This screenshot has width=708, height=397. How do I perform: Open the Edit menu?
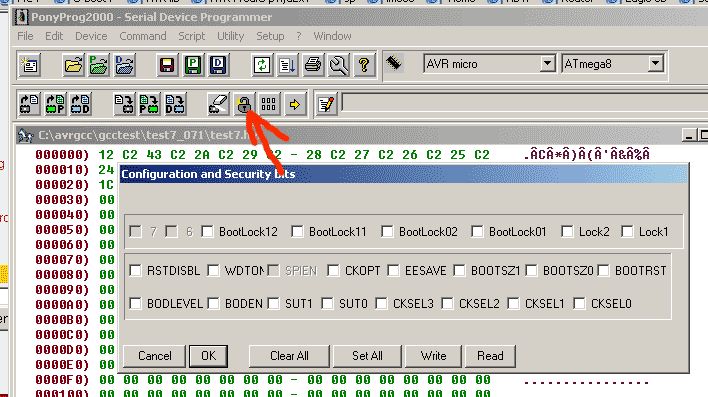click(x=54, y=36)
